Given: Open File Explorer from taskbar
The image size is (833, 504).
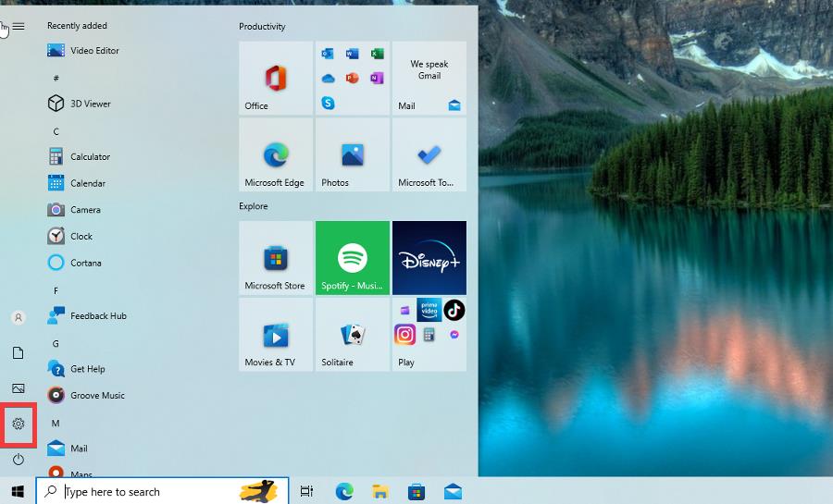Looking at the screenshot, I should point(380,491).
